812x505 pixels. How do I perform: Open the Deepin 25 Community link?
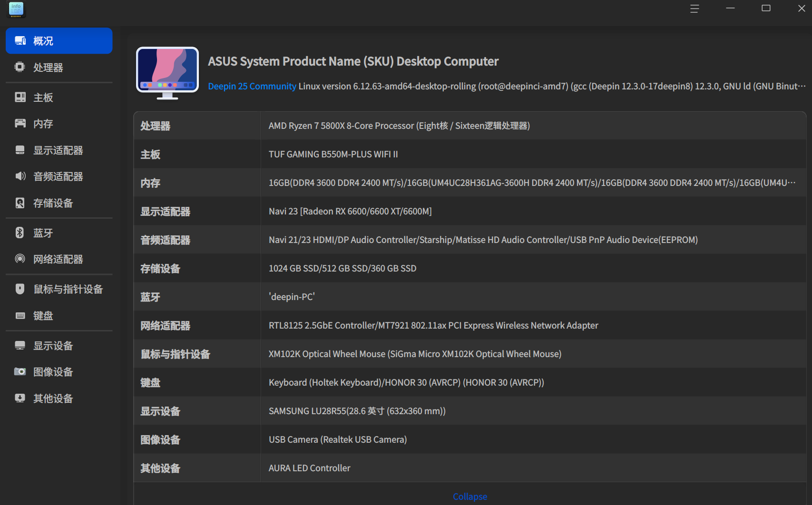pos(252,86)
